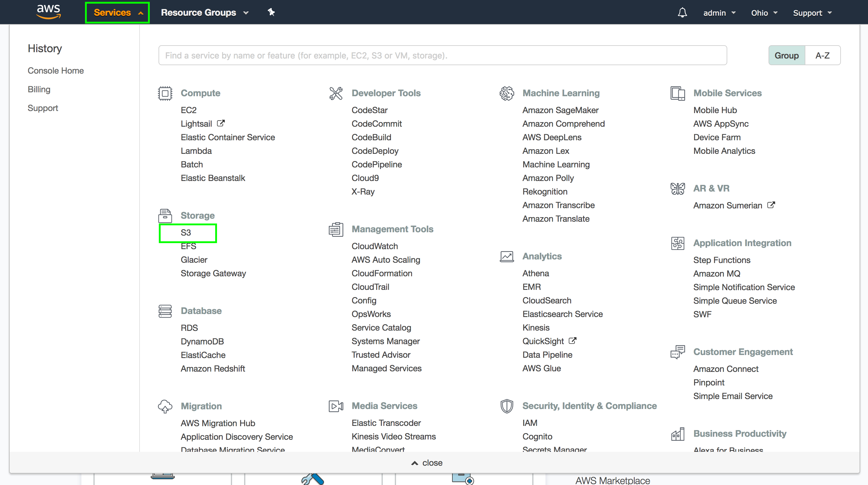Open Console Home from History
The height and width of the screenshot is (485, 868).
tap(55, 71)
